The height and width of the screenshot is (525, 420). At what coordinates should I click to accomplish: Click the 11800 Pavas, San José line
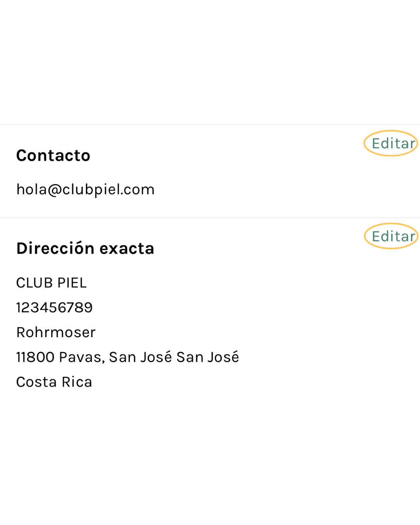click(128, 357)
